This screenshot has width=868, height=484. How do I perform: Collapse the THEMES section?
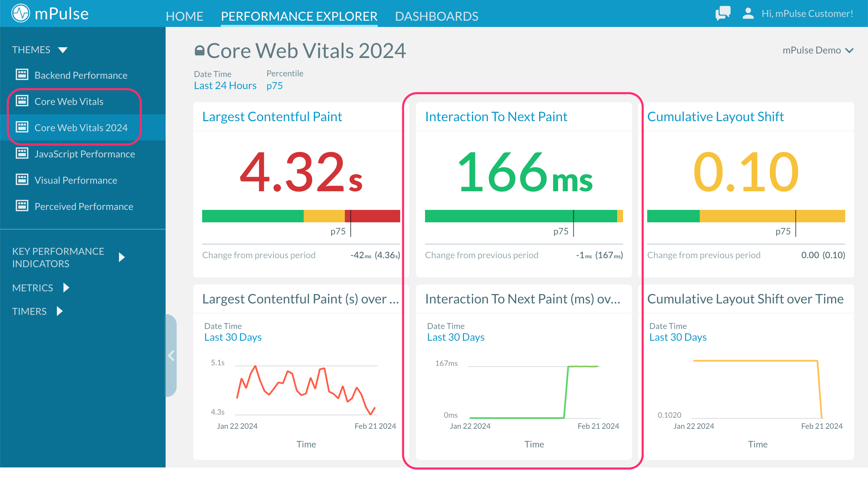pyautogui.click(x=62, y=49)
